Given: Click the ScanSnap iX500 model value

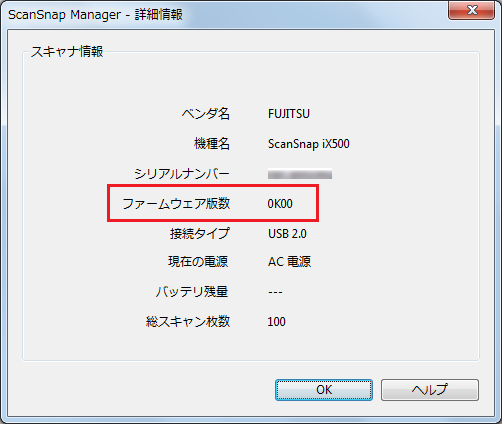Looking at the screenshot, I should click(x=309, y=144).
